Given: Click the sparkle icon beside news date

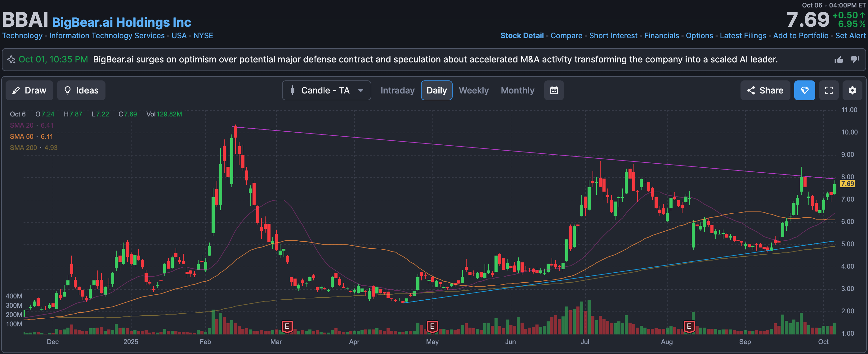Looking at the screenshot, I should click(11, 60).
